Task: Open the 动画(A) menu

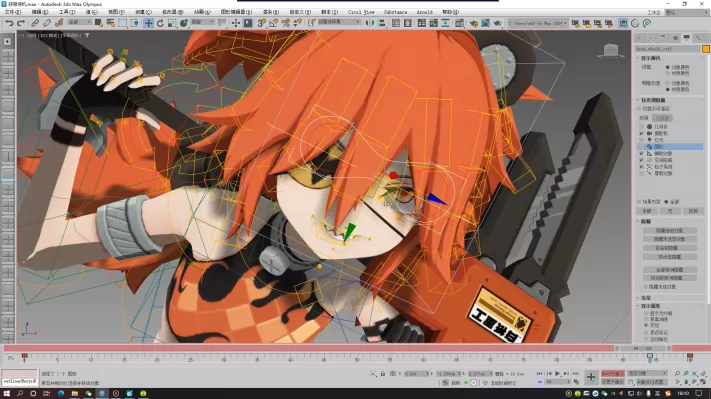Action: click(202, 12)
